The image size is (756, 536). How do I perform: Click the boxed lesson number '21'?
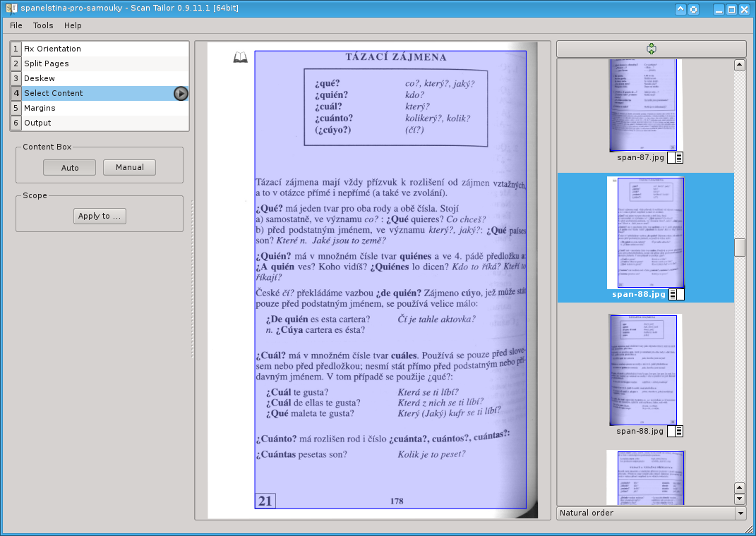click(265, 501)
